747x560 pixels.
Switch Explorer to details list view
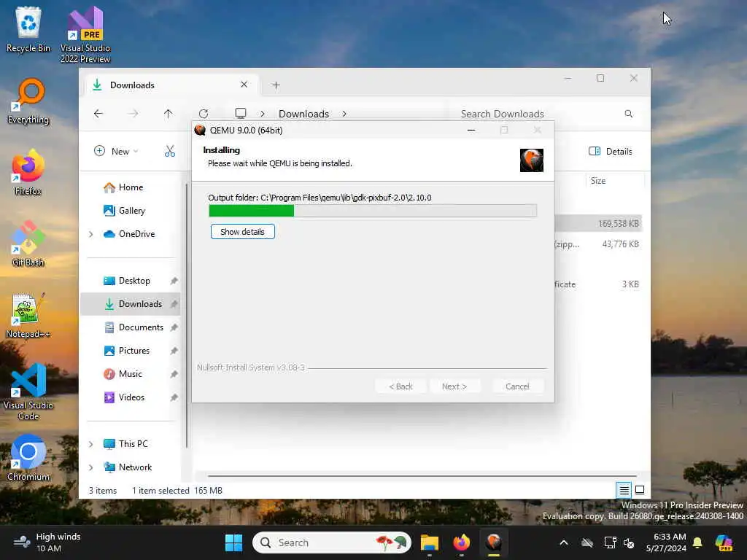pos(624,489)
